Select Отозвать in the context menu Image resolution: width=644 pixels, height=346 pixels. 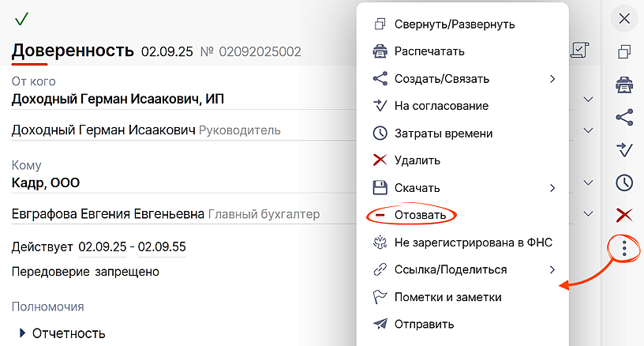pyautogui.click(x=420, y=215)
